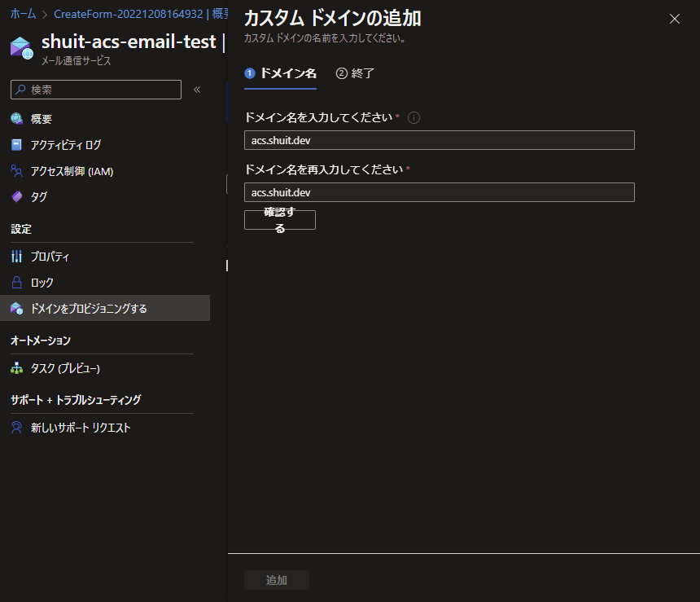Click the 確認する button
Screen dimensions: 700x602
pos(280,220)
